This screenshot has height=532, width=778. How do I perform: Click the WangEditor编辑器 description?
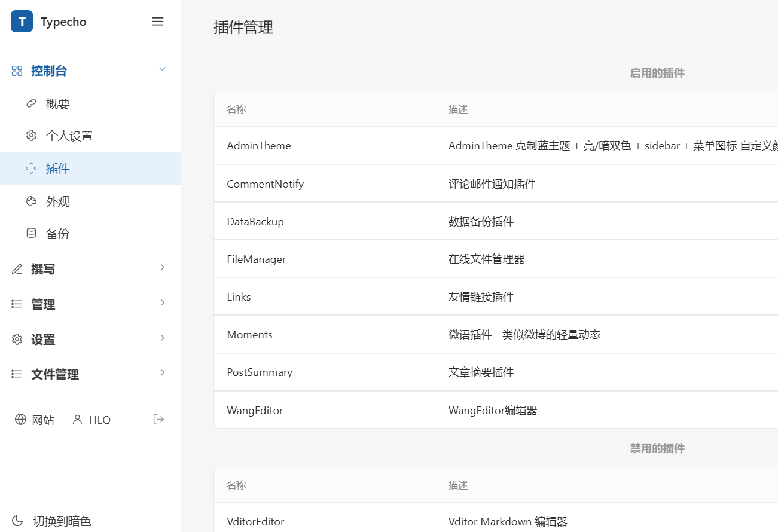pyautogui.click(x=493, y=411)
